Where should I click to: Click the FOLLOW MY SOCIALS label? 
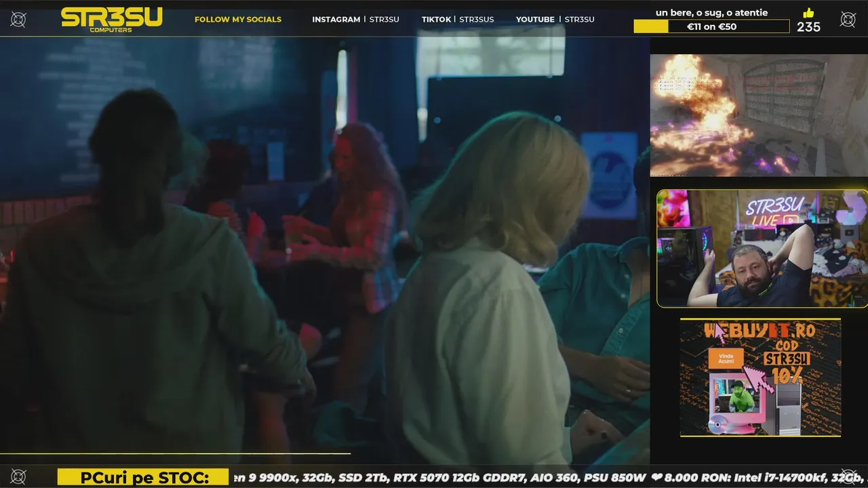(238, 19)
